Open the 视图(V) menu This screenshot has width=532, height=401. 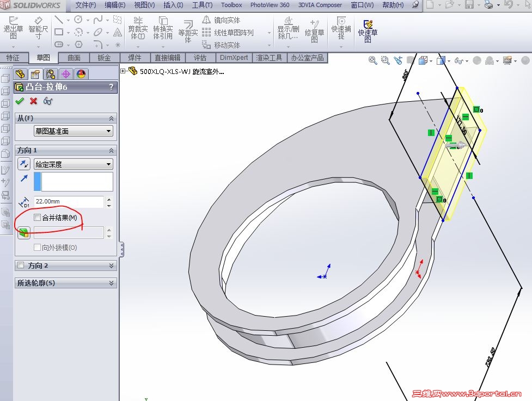pos(144,5)
